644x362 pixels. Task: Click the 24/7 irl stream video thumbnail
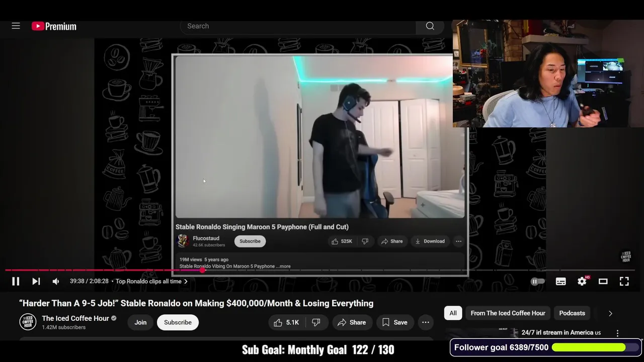[482, 333]
